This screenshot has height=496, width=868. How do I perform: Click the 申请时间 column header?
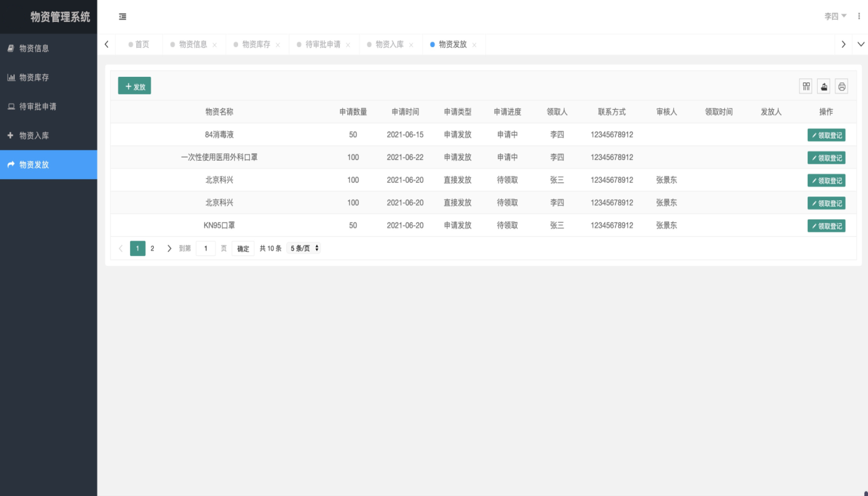tap(405, 112)
